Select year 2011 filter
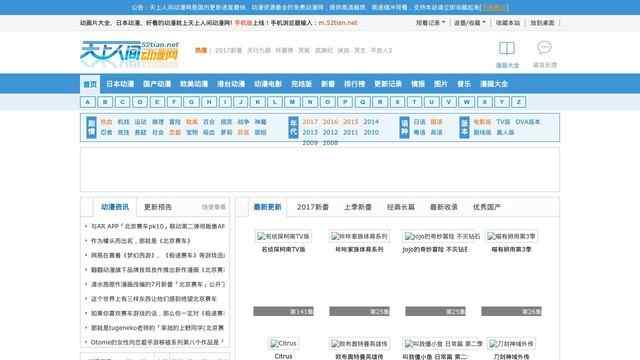The width and height of the screenshot is (640, 360). pyautogui.click(x=351, y=133)
